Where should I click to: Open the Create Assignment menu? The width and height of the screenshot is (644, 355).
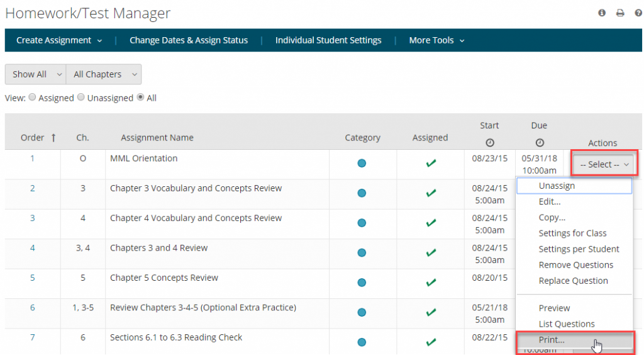[59, 40]
